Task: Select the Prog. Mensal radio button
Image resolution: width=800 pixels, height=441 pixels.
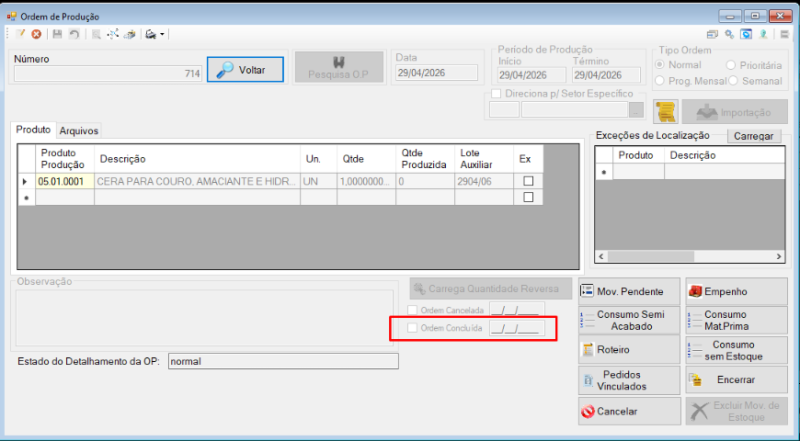Action: point(660,81)
